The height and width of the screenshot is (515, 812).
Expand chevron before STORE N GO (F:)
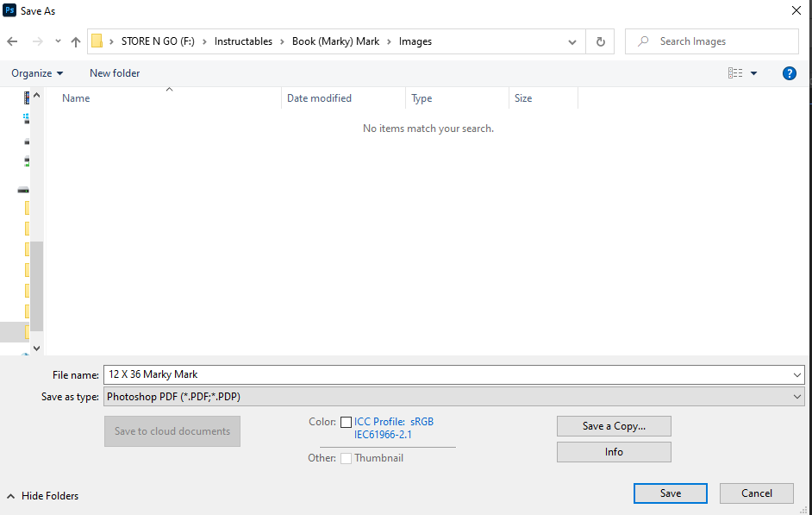[111, 41]
